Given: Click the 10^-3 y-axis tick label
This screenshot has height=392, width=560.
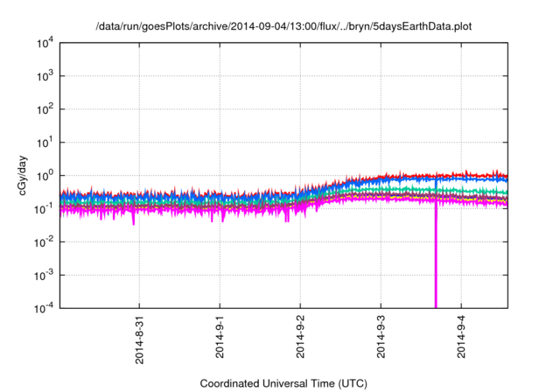Looking at the screenshot, I should pos(44,276).
